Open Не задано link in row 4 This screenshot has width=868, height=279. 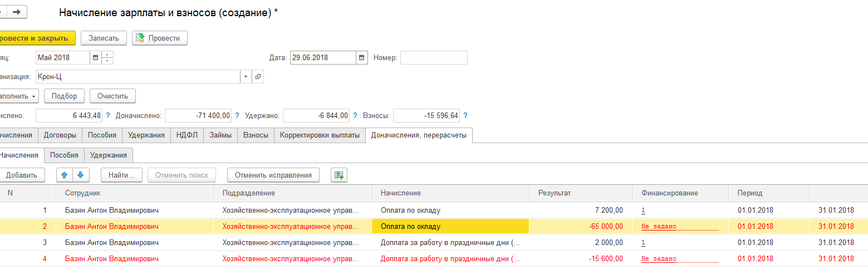click(x=659, y=259)
